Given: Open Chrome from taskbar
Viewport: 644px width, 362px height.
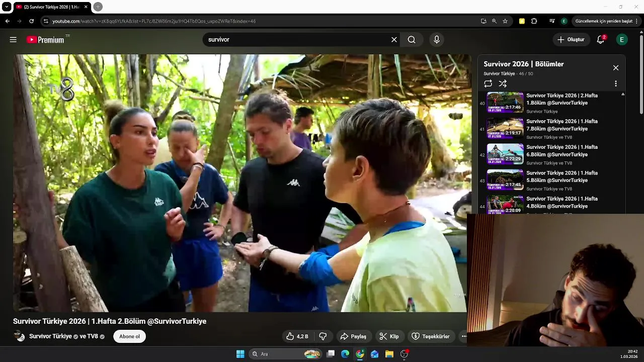Looking at the screenshot, I should tap(360, 354).
